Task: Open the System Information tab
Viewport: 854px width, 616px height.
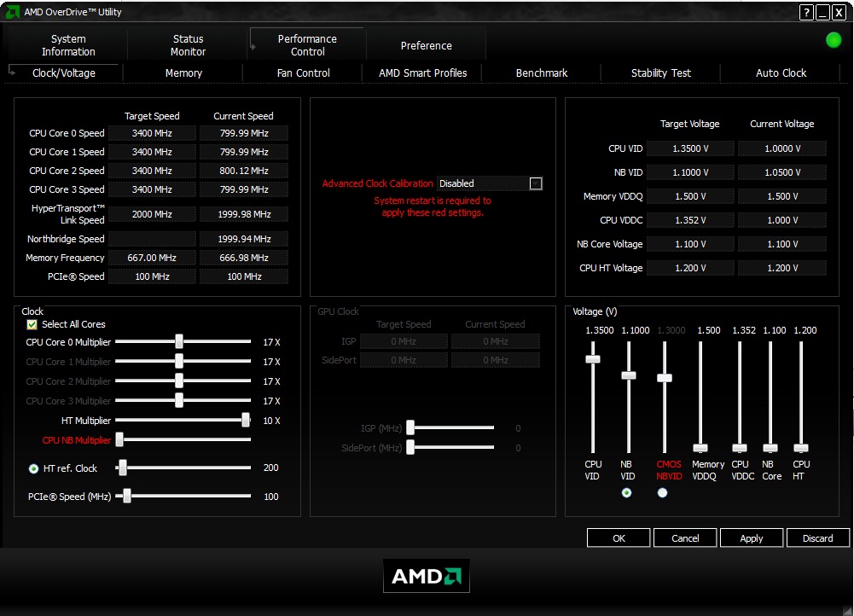Action: tap(68, 45)
